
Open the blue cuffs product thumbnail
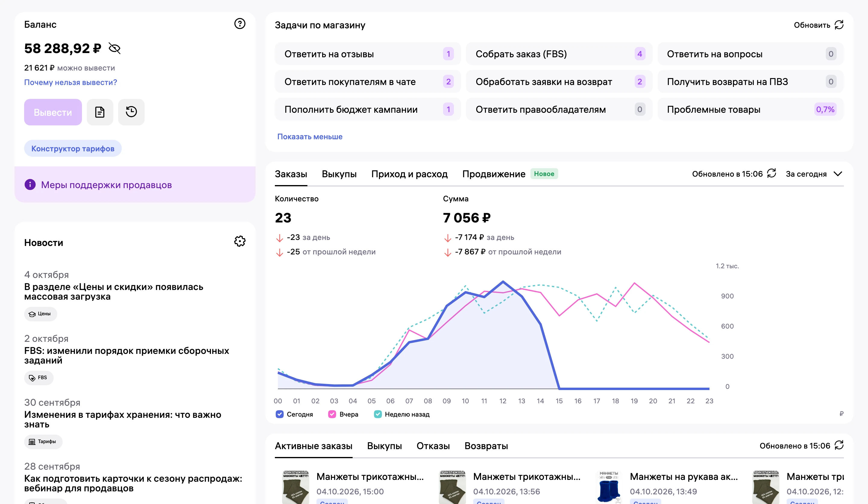609,487
